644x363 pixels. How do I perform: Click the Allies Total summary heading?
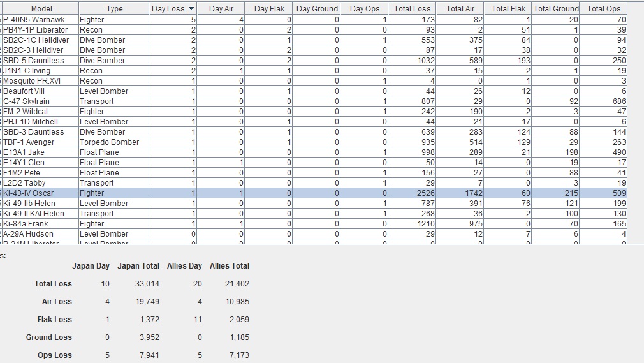[x=230, y=266]
